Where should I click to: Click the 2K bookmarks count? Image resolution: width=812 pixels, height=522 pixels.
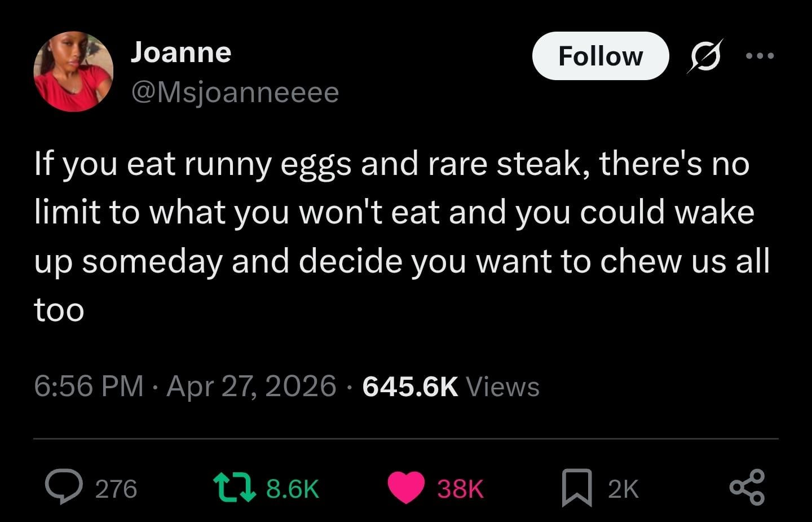623,489
